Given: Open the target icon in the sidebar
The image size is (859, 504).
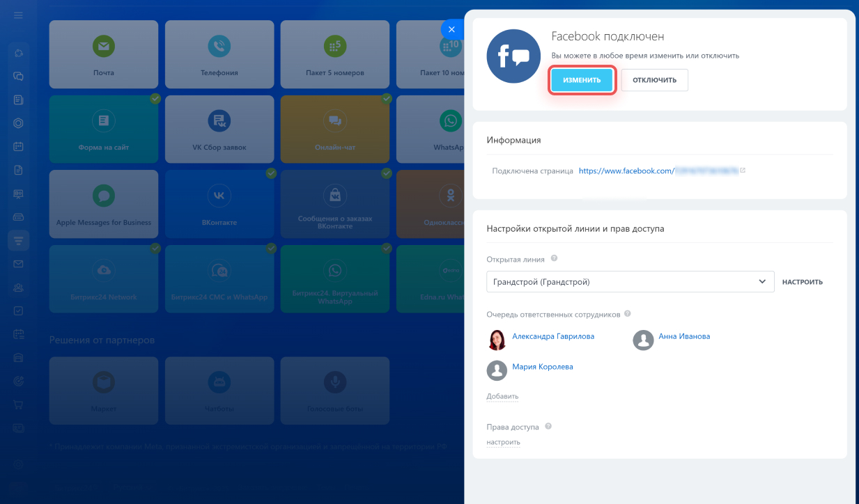Looking at the screenshot, I should pos(18,381).
